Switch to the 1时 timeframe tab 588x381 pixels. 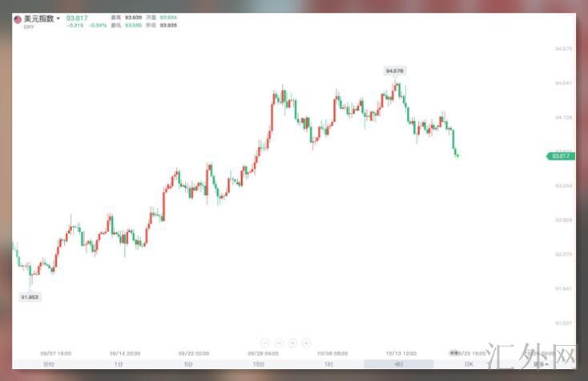point(329,364)
